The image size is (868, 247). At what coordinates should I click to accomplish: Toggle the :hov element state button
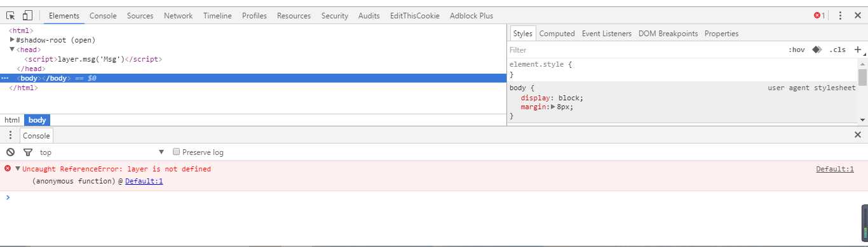coord(796,50)
